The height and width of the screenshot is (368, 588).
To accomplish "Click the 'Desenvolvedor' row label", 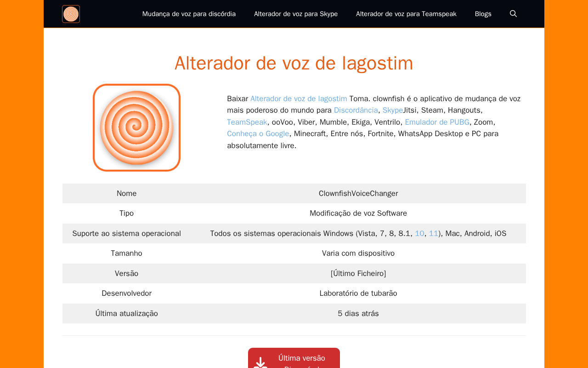I will (126, 293).
